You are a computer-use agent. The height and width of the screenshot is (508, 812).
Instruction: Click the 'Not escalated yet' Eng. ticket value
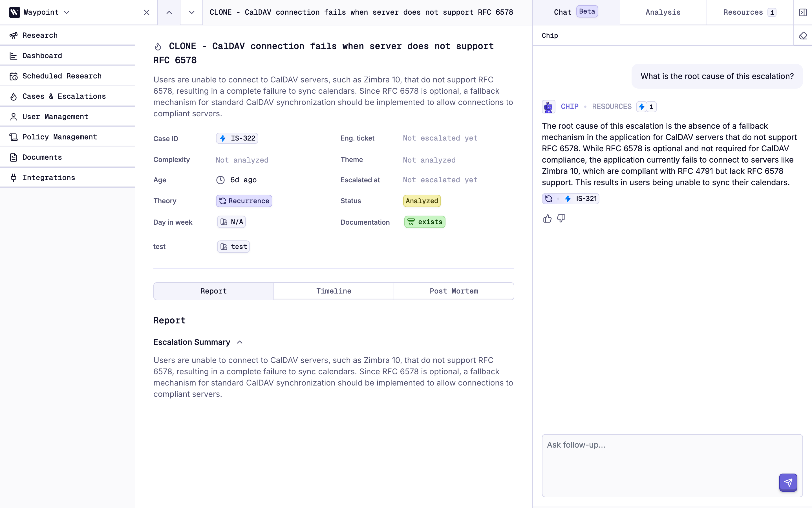coord(440,138)
